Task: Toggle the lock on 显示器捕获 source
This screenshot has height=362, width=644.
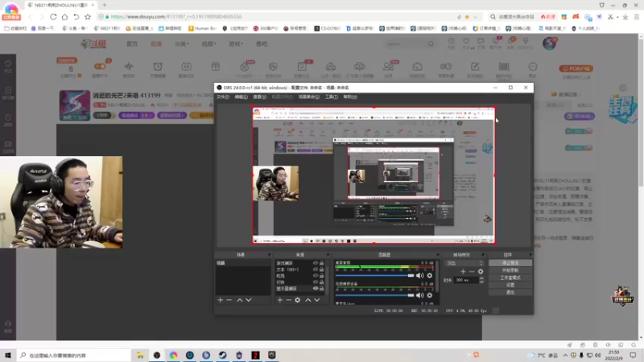Action: click(321, 289)
